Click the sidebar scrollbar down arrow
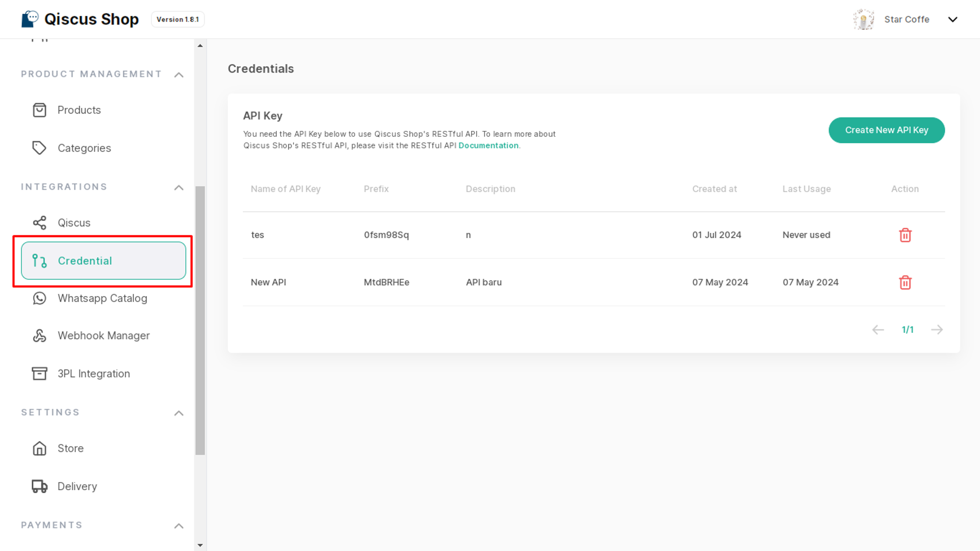Image resolution: width=980 pixels, height=551 pixels. pos(200,545)
